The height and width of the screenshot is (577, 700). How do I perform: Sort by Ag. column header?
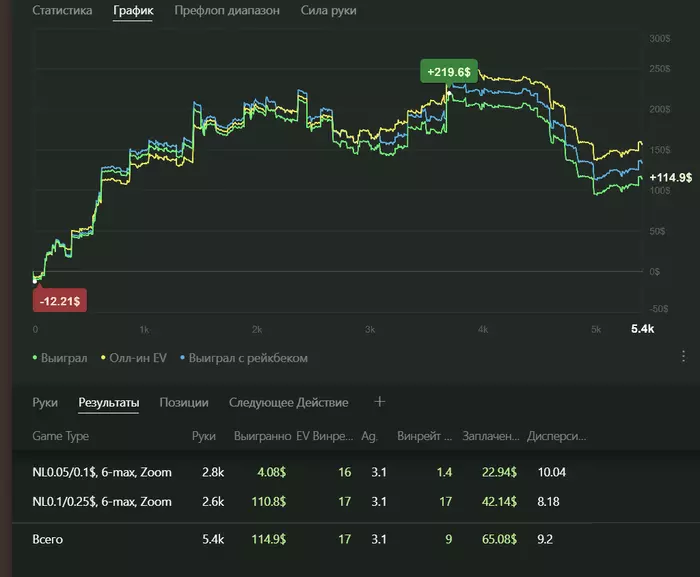[369, 436]
